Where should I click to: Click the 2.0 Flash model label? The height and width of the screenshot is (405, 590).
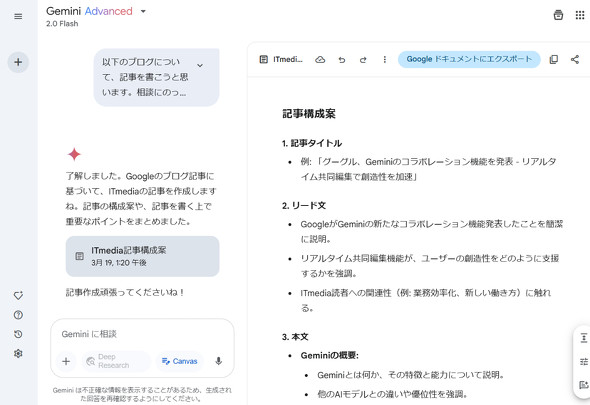62,24
